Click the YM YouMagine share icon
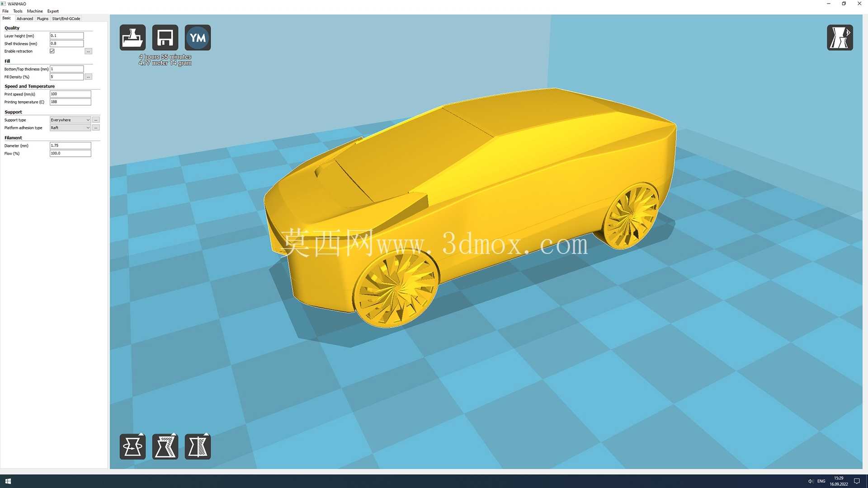This screenshot has width=868, height=488. pos(198,38)
